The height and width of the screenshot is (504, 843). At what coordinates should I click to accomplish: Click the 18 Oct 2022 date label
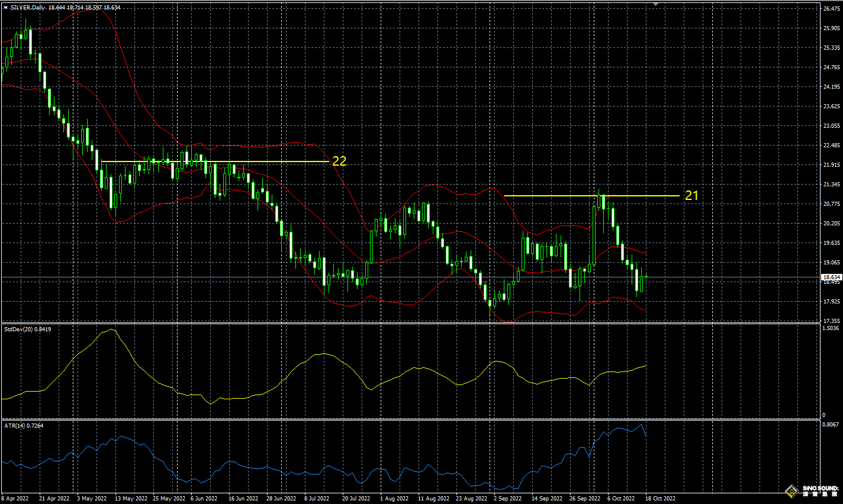[x=660, y=499]
